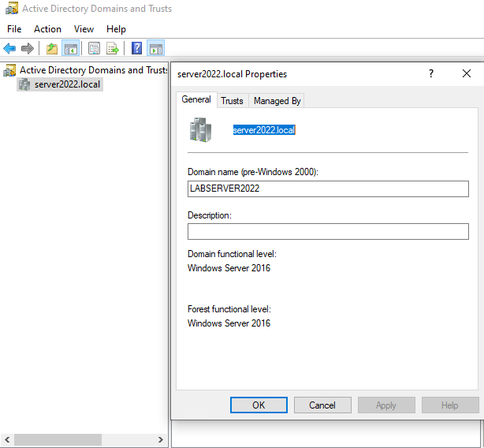Viewport: 484px width, 448px height.
Task: Click the blue Help toolbar icon
Action: click(136, 49)
